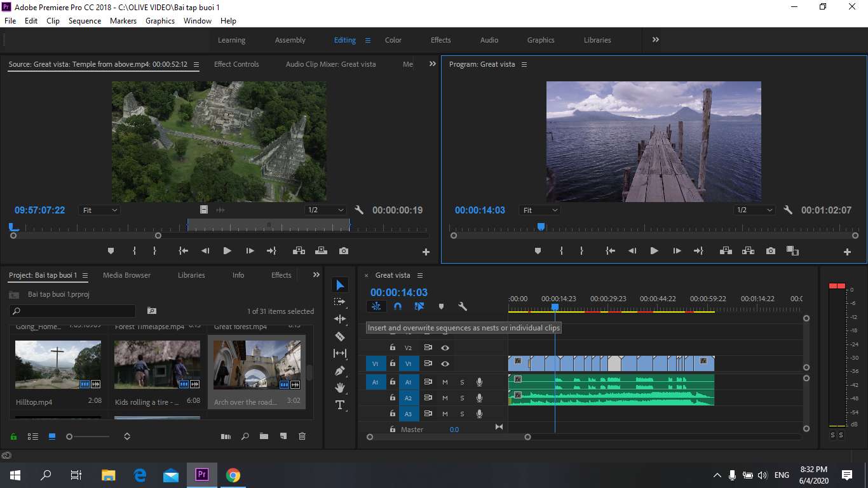Click the Program monitor Button Editor plus
Viewport: 868px width, 488px height.
click(847, 252)
